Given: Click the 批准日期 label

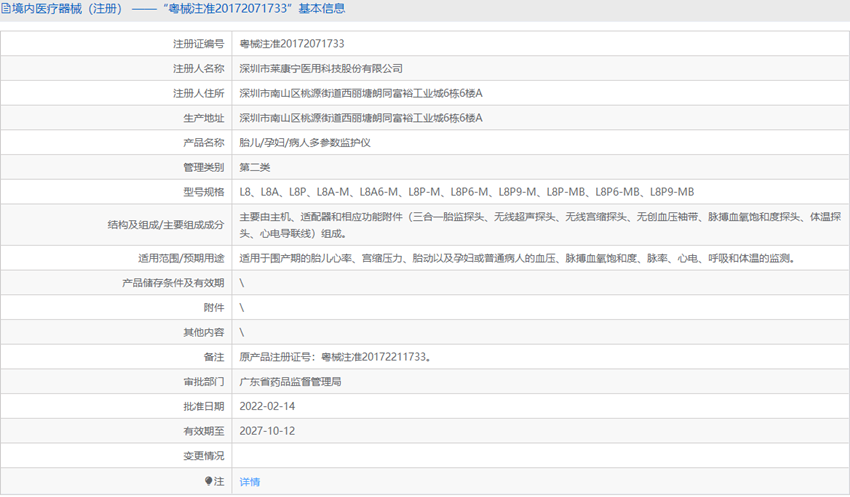Looking at the screenshot, I should (x=204, y=406).
